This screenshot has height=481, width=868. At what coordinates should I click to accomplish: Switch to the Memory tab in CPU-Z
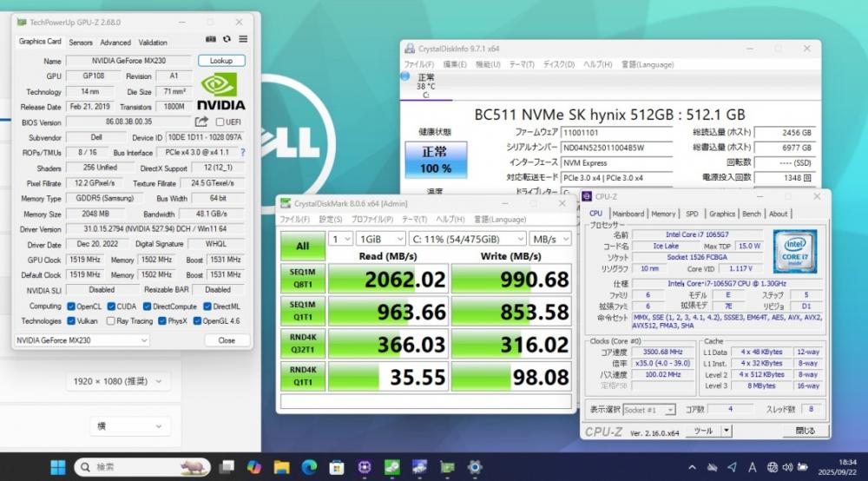[x=663, y=214]
